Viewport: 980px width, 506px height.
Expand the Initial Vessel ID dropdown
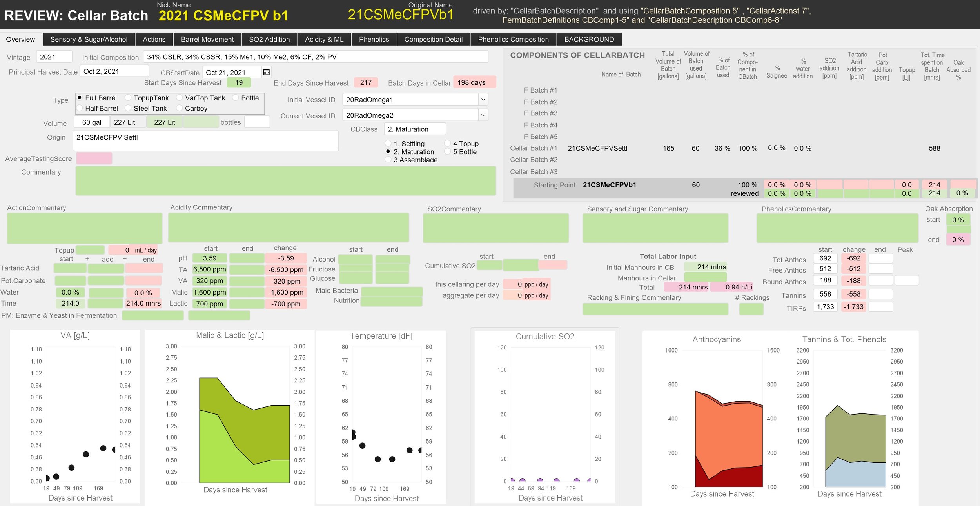point(483,100)
